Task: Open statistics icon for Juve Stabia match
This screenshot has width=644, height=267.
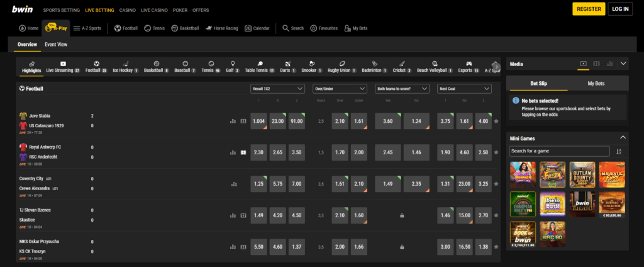Action: [233, 121]
